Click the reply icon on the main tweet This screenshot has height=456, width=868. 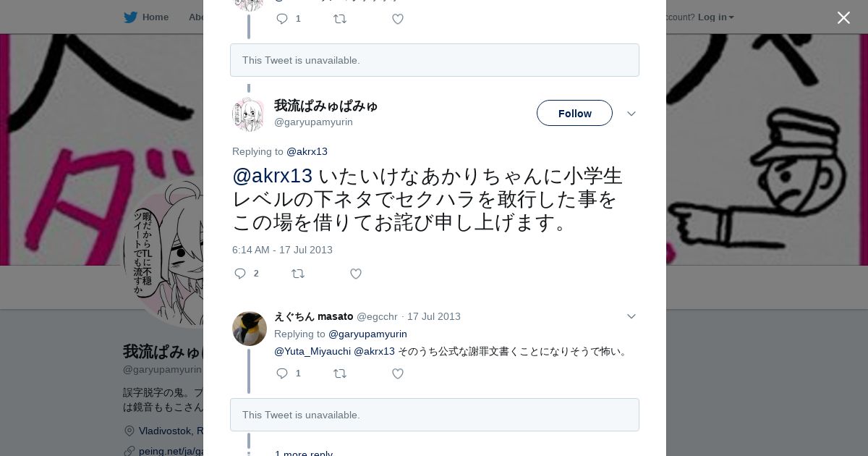240,274
